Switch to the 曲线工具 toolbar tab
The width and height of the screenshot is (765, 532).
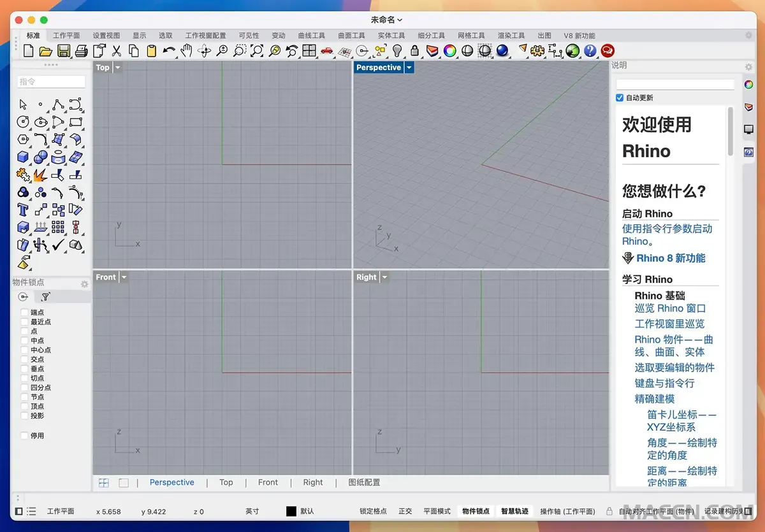pyautogui.click(x=311, y=36)
